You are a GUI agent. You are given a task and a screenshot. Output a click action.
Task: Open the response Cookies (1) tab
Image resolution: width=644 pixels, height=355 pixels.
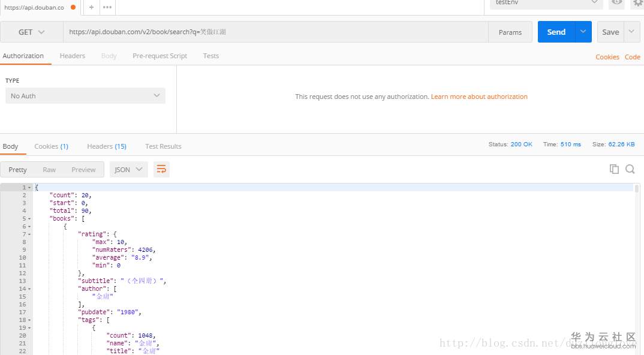[52, 146]
